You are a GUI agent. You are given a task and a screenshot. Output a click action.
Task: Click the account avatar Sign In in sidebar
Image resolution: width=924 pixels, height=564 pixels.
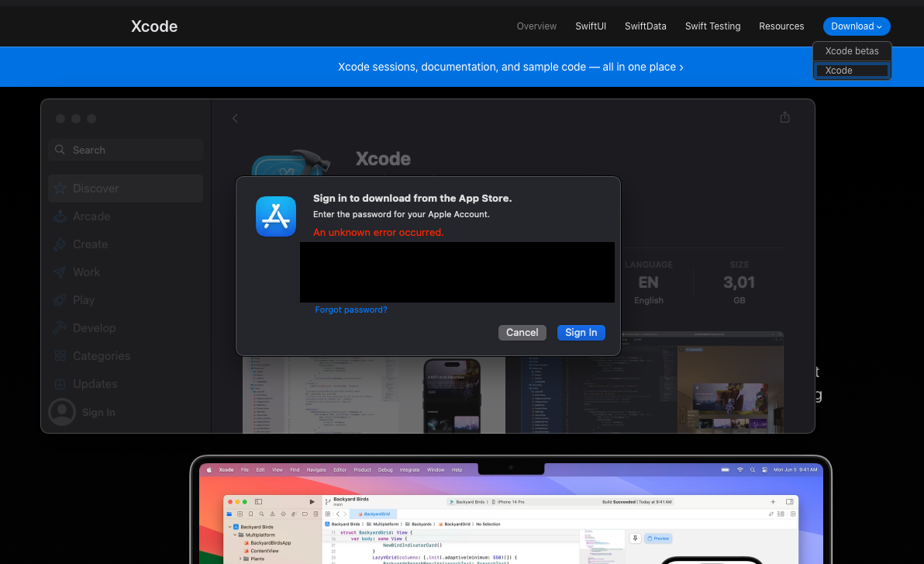(82, 412)
